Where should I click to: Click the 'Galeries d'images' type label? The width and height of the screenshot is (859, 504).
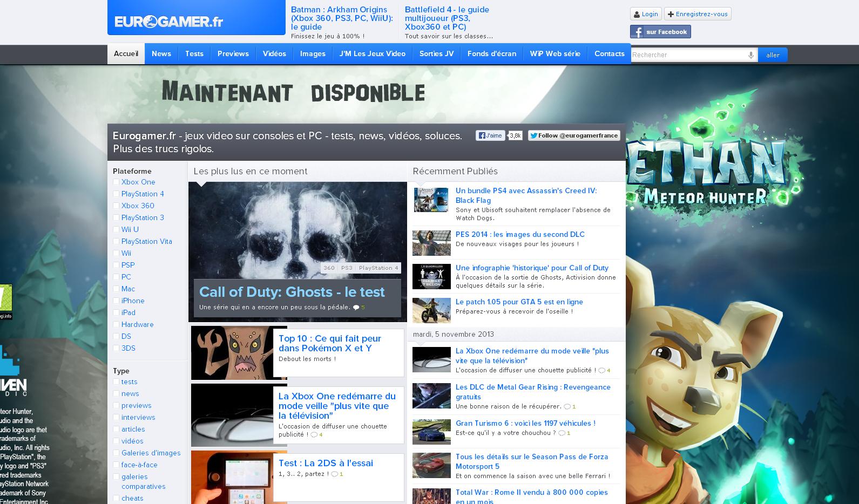[151, 453]
